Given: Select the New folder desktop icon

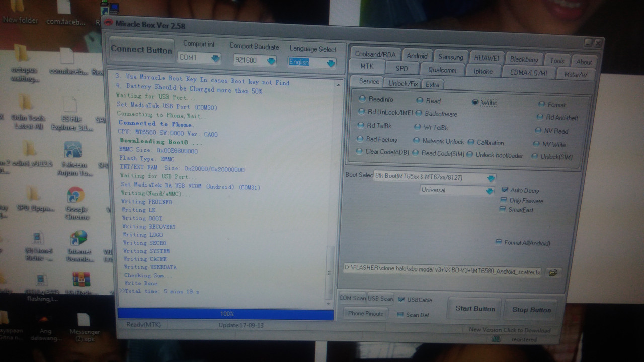Looking at the screenshot, I should (x=20, y=13).
